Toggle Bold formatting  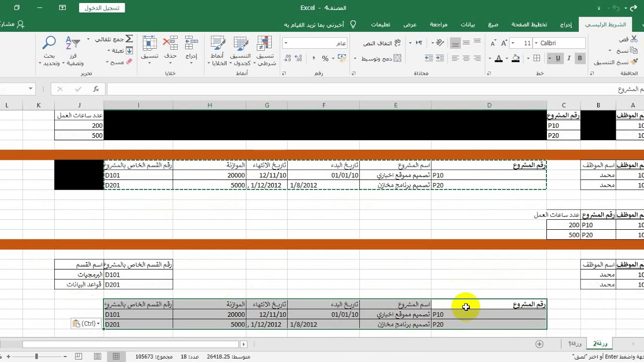(580, 58)
